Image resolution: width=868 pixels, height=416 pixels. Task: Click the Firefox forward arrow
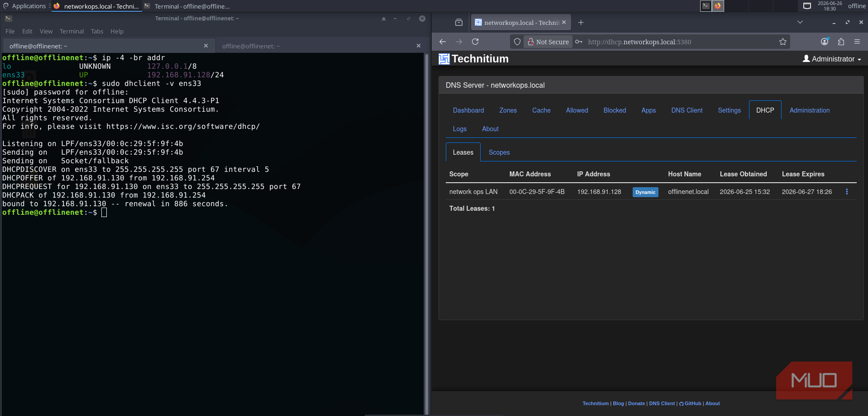pos(459,42)
